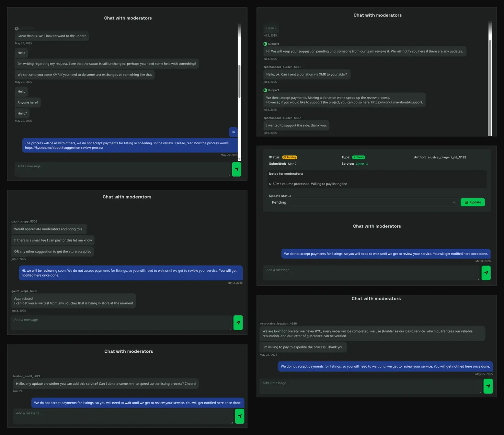Focus message box under gaunt_slope_5306 chat

(121, 323)
